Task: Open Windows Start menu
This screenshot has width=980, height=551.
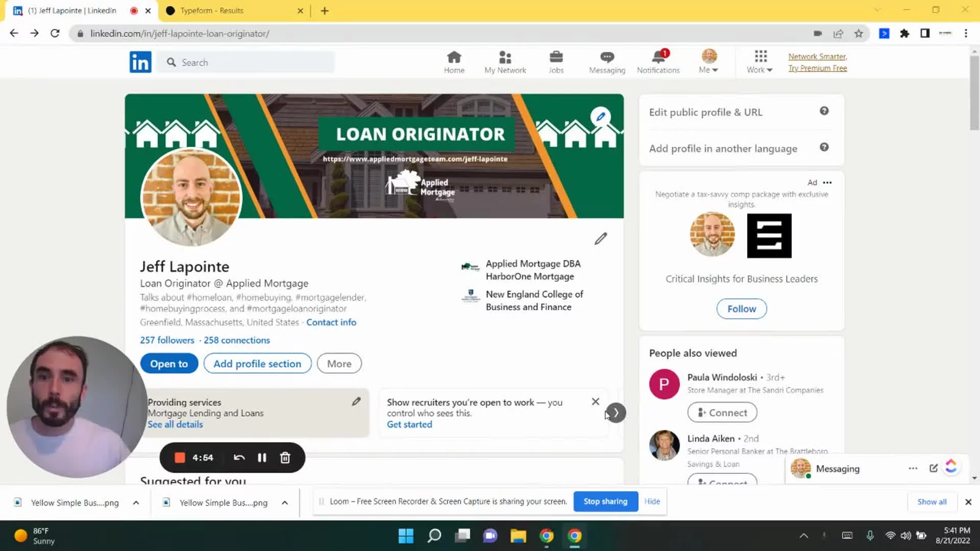Action: click(406, 536)
